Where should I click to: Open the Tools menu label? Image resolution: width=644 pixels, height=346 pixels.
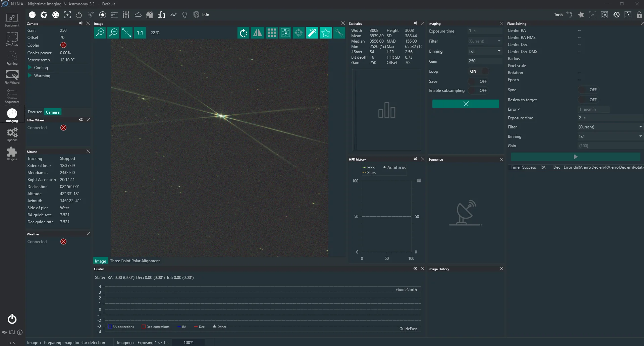point(558,15)
